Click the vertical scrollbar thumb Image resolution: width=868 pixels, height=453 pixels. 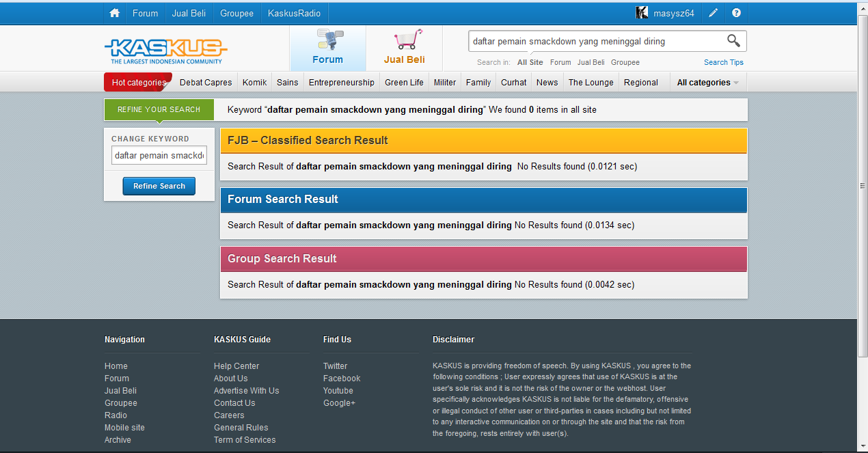(x=863, y=185)
